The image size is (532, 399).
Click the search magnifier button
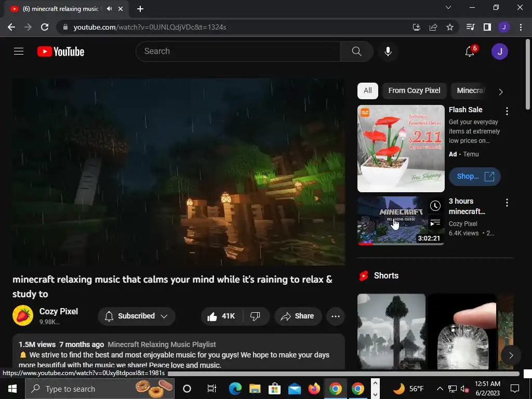click(356, 51)
